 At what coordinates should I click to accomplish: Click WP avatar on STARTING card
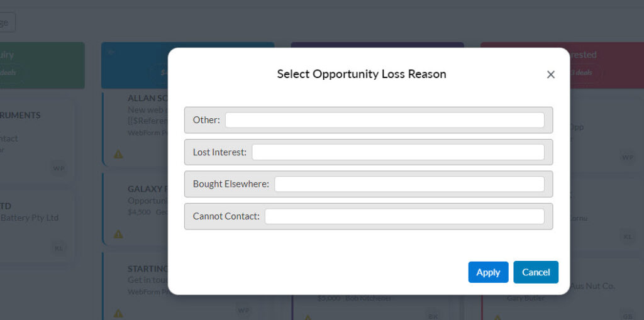pyautogui.click(x=243, y=310)
